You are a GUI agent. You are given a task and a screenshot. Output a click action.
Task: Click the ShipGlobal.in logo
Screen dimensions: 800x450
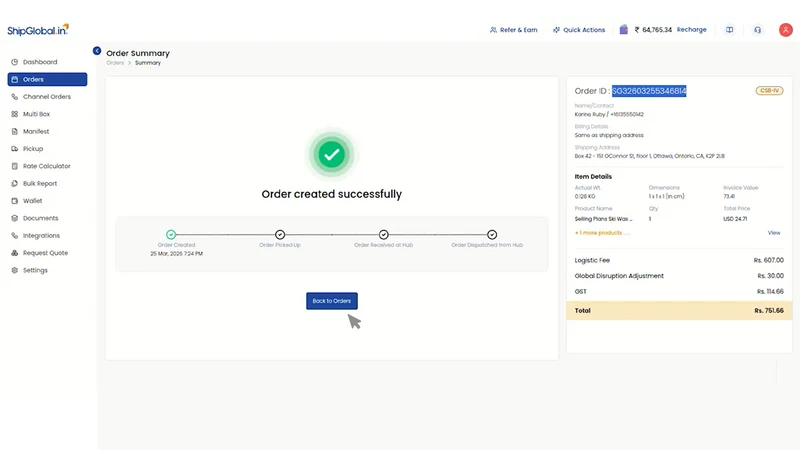[38, 30]
